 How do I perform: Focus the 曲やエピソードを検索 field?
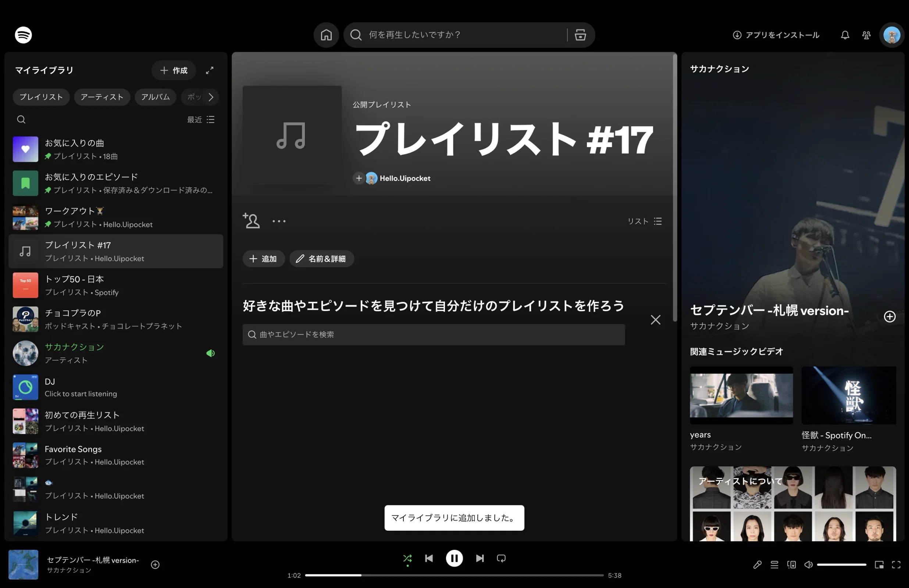click(x=434, y=334)
